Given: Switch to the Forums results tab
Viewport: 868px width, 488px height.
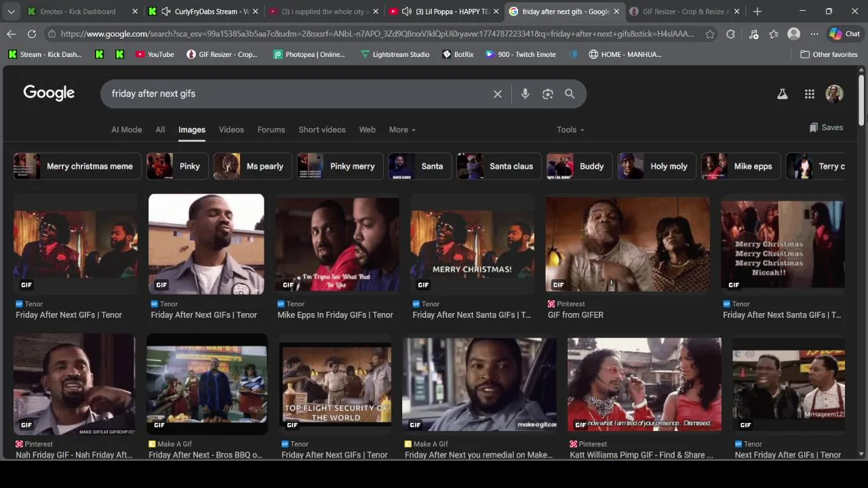Looking at the screenshot, I should pyautogui.click(x=271, y=129).
